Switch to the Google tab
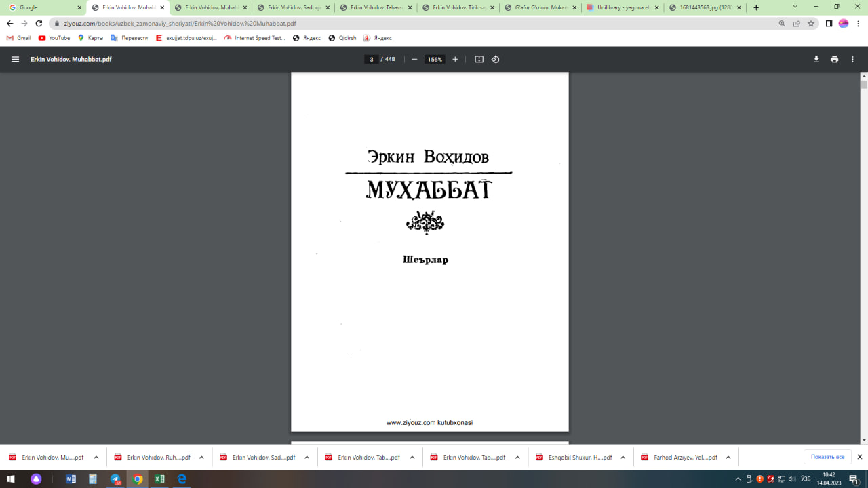868x488 pixels. [x=43, y=7]
